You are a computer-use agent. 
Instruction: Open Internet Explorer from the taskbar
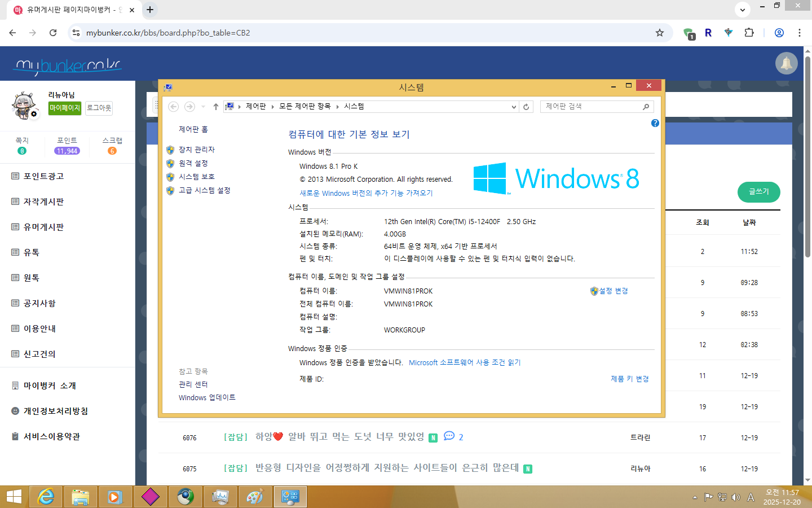pos(46,497)
